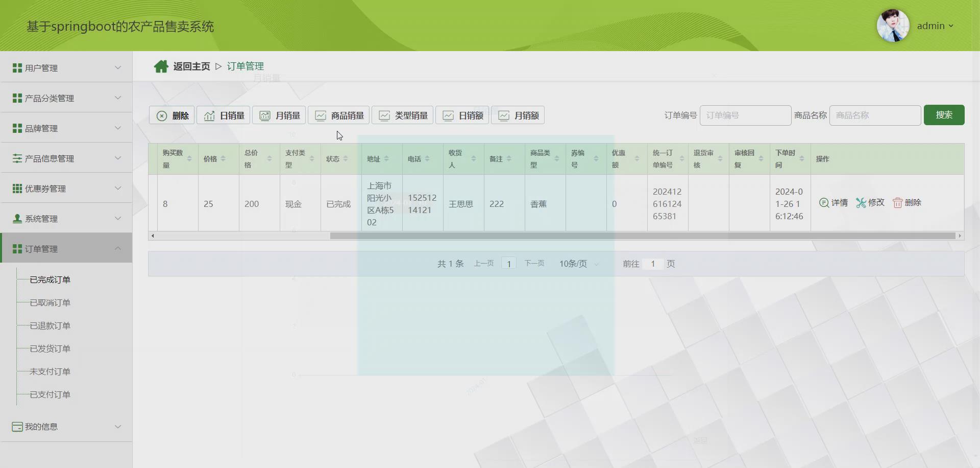This screenshot has height=468, width=980.
Task: Open the admin account dropdown
Action: tap(936, 26)
